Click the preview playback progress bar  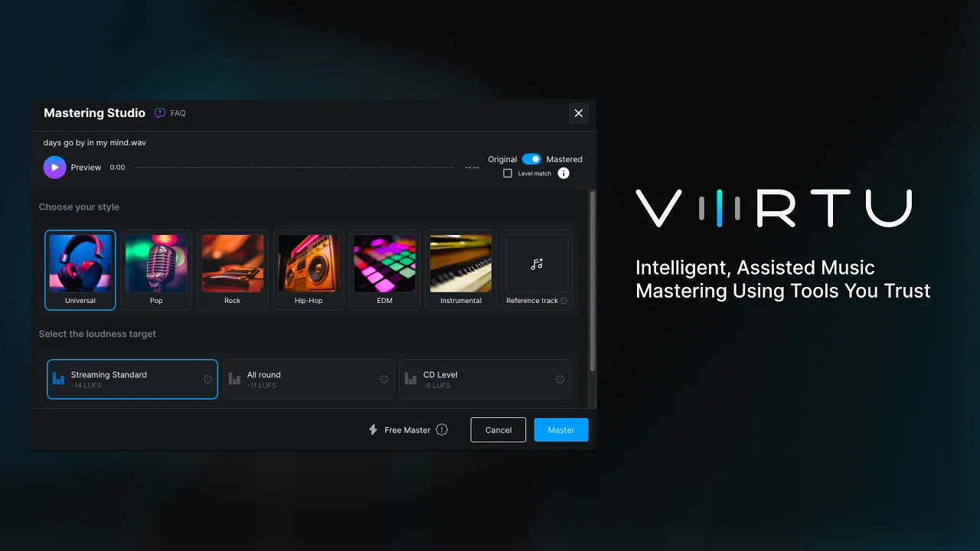tap(294, 168)
